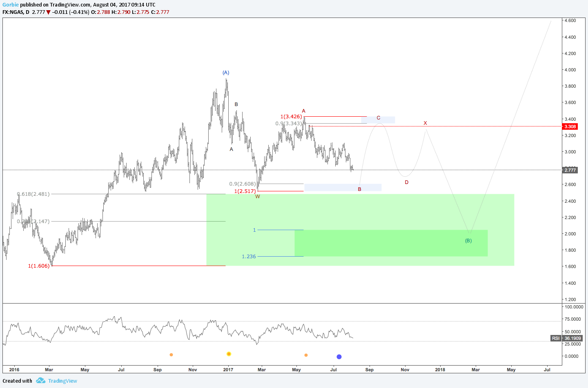The image size is (588, 388).
Task: Click the publish date August 04, 2017
Action: (x=111, y=5)
